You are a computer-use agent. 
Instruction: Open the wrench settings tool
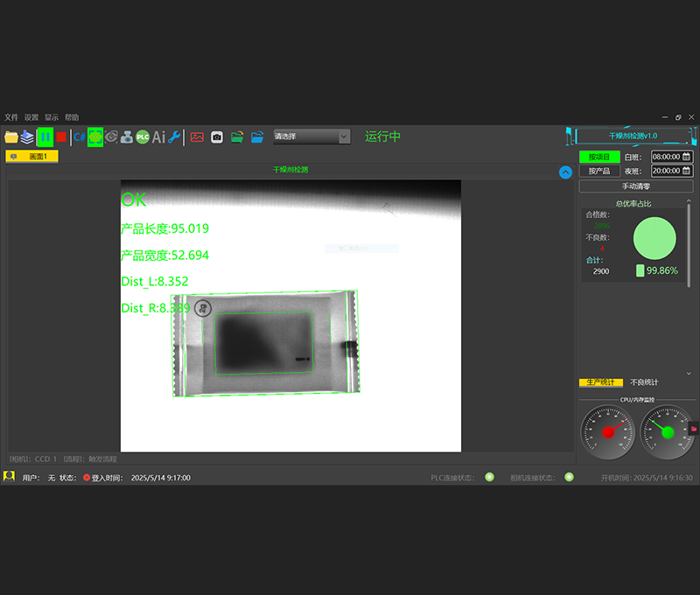[174, 136]
